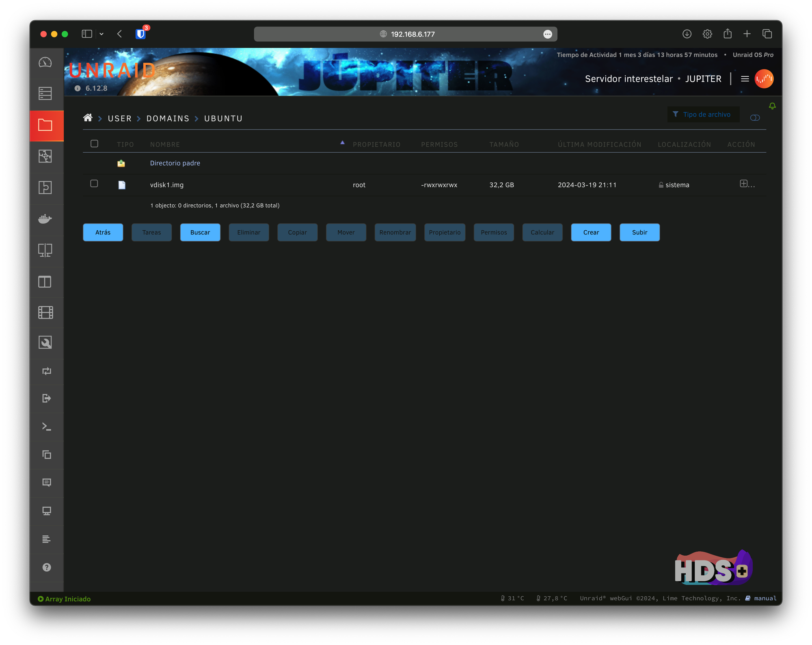The height and width of the screenshot is (645, 812).
Task: Click the Mover button
Action: [346, 232]
